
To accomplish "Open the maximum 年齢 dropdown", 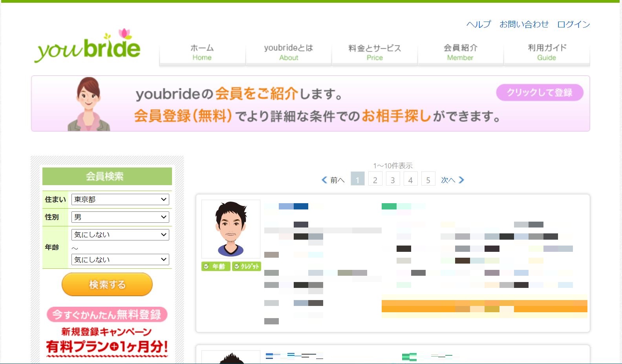I will coord(120,260).
